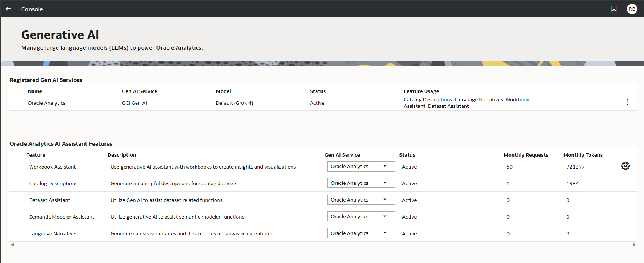Image resolution: width=644 pixels, height=263 pixels.
Task: Click Active status of Registered Oracle Analytics service
Action: (317, 103)
